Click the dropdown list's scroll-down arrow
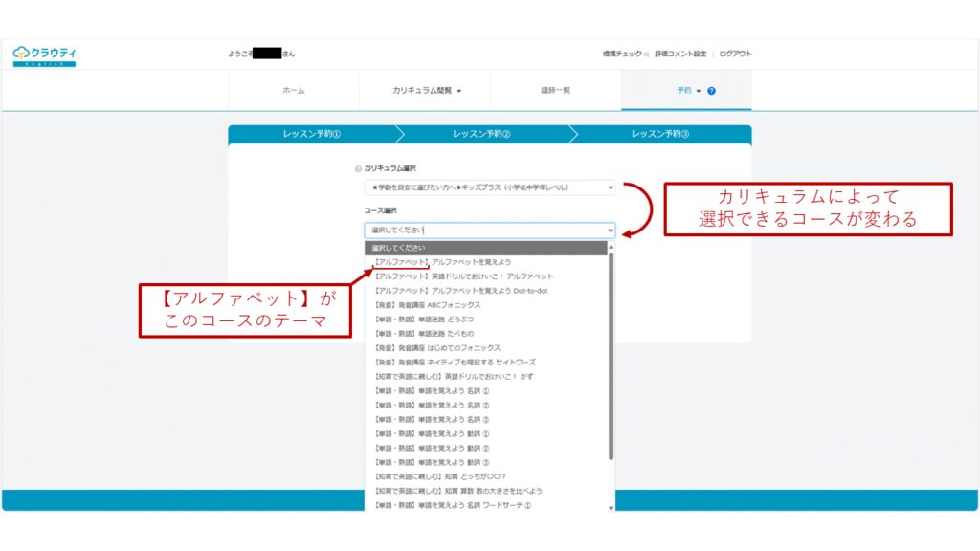This screenshot has height=551, width=980. [612, 506]
